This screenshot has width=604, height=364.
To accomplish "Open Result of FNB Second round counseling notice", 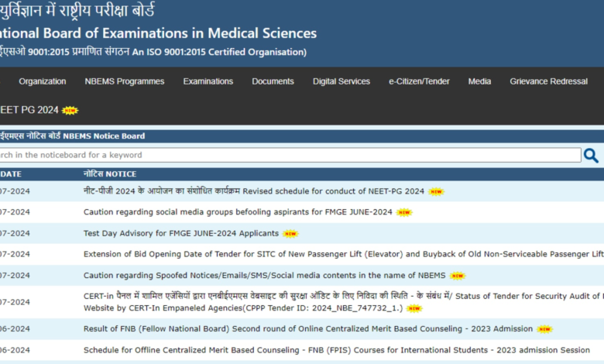I will [307, 328].
